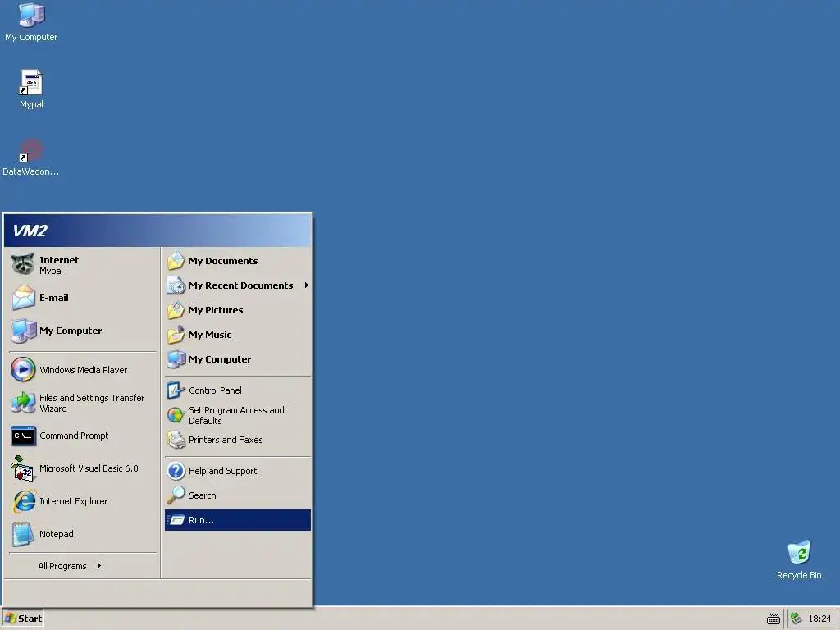Open the All Programs menu label

(62, 566)
